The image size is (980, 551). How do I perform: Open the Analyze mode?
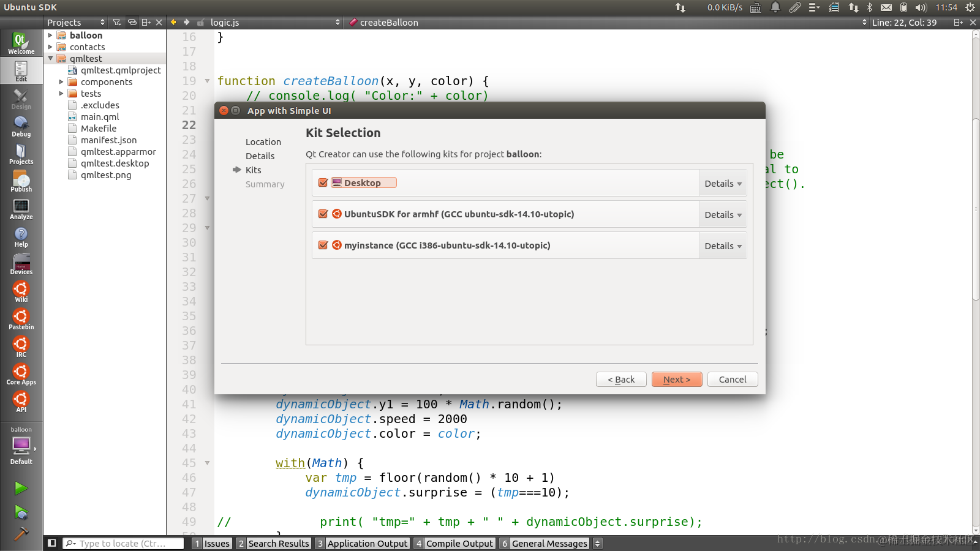coord(21,209)
